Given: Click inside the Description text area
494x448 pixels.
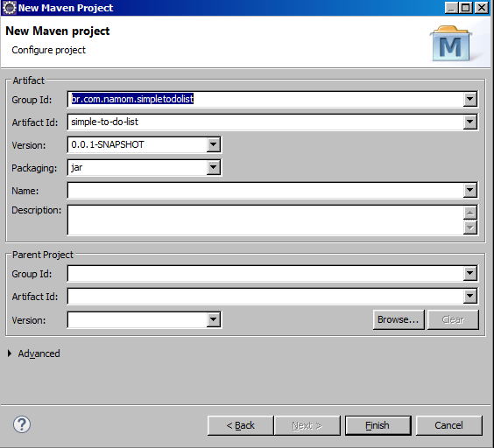Looking at the screenshot, I should [x=265, y=220].
